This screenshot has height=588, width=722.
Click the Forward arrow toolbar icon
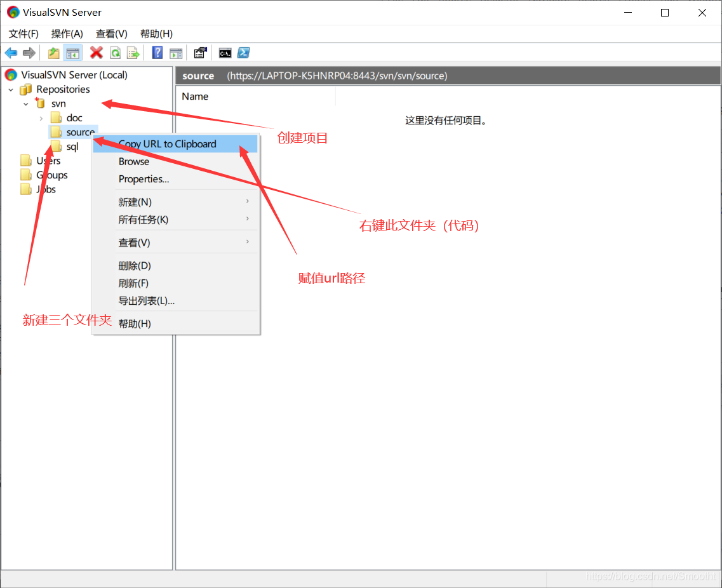click(x=29, y=53)
